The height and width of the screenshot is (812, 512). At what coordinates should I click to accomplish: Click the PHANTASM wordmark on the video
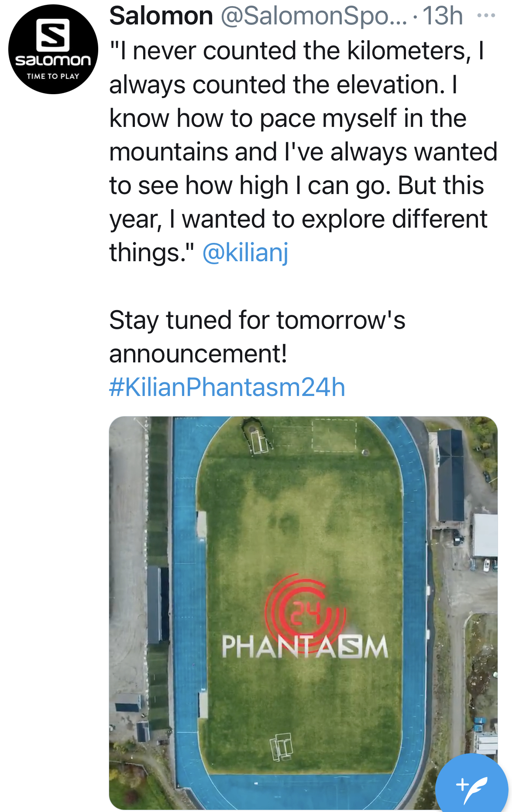point(305,647)
